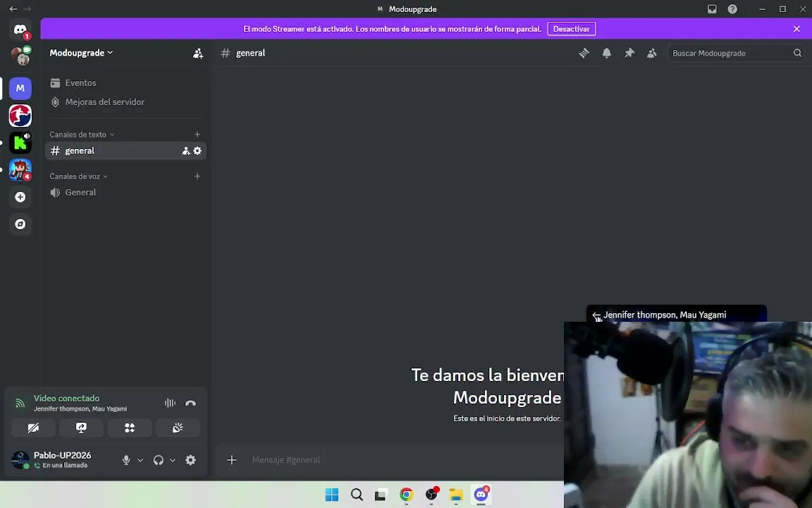Select the Modoupgrade server icon labeled M
812x508 pixels.
pos(20,88)
